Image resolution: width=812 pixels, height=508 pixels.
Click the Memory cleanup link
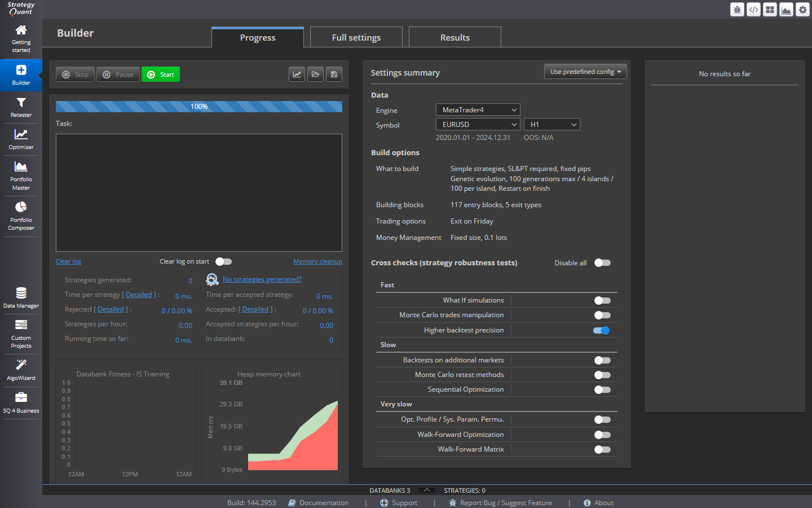(317, 261)
